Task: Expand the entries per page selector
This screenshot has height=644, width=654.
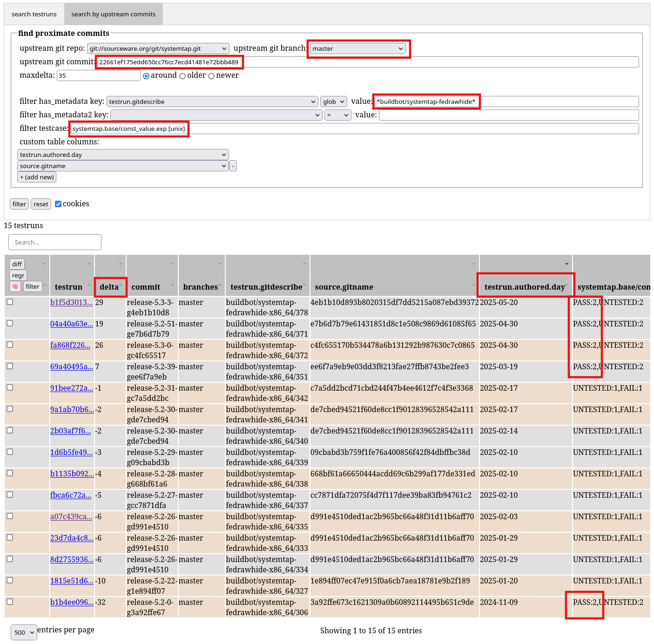Action: pyautogui.click(x=24, y=632)
